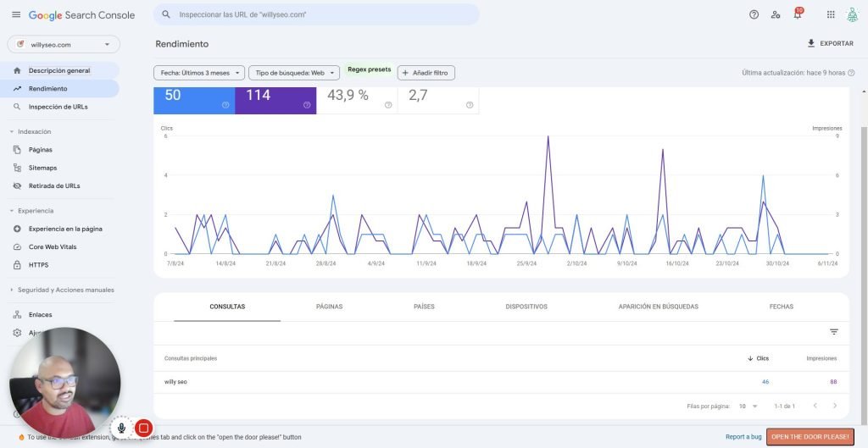The width and height of the screenshot is (868, 448).
Task: Stop the screen recording
Action: [143, 428]
